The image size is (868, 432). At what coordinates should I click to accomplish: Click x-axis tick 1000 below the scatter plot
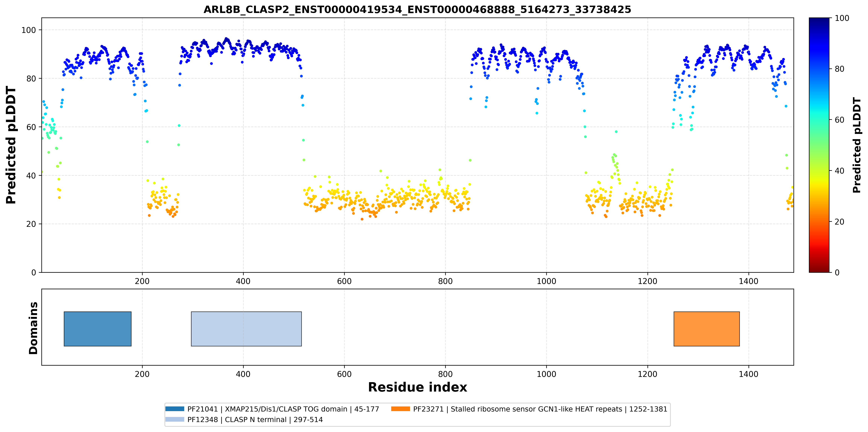pyautogui.click(x=547, y=281)
